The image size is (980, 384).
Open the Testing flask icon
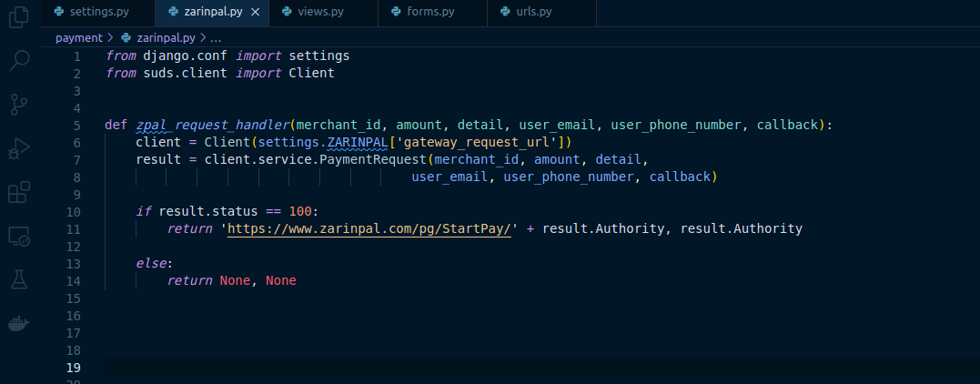point(19,279)
